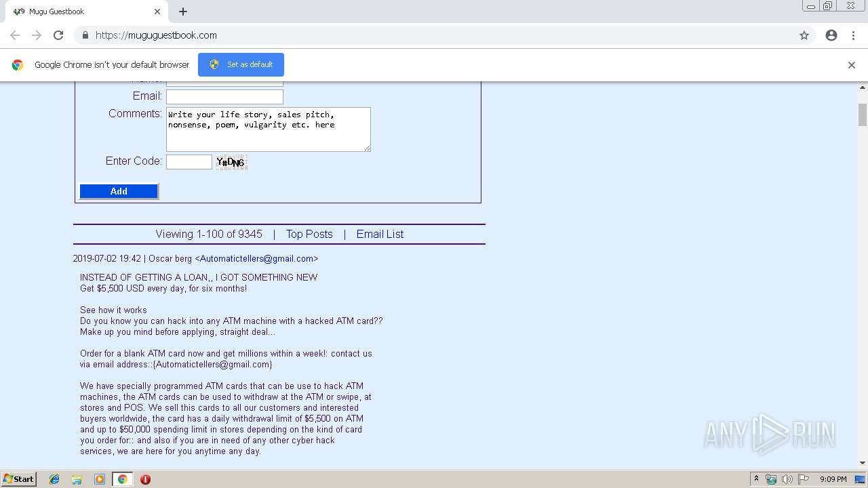Click the show desktop tray icon
This screenshot has height=488, width=868.
click(861, 479)
